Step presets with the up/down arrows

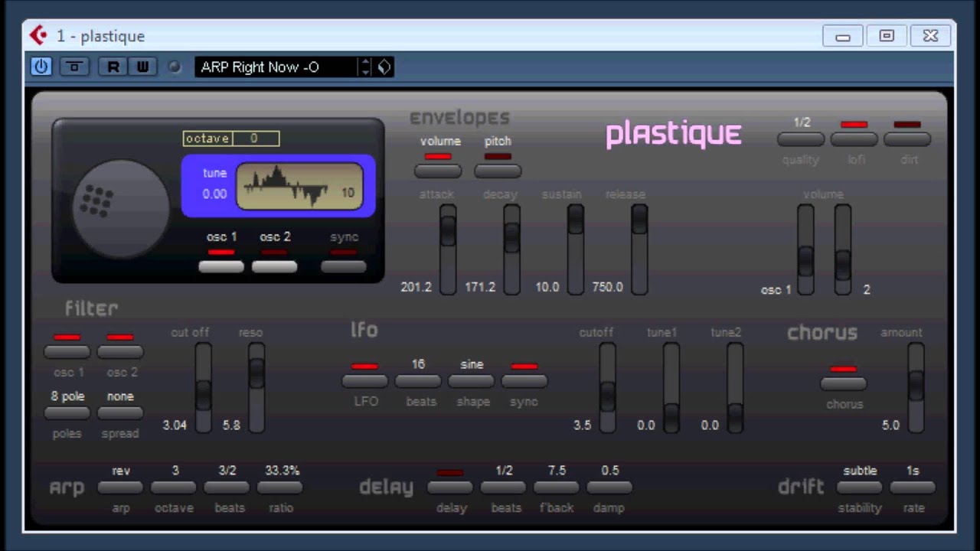365,67
